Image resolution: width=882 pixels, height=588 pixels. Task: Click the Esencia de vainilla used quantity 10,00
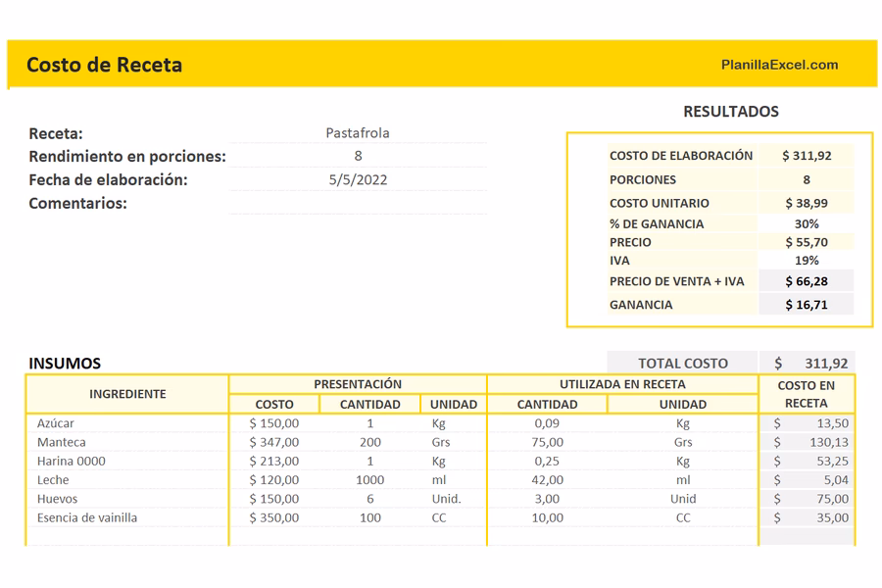pyautogui.click(x=548, y=517)
